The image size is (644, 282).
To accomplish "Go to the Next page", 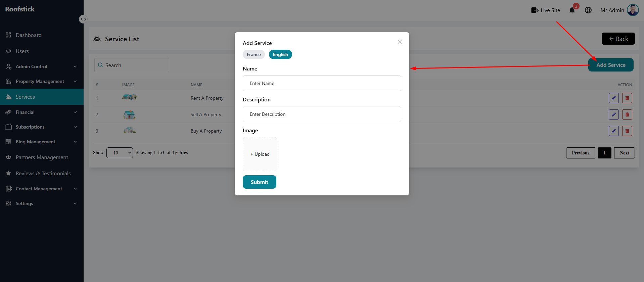I will tap(624, 153).
